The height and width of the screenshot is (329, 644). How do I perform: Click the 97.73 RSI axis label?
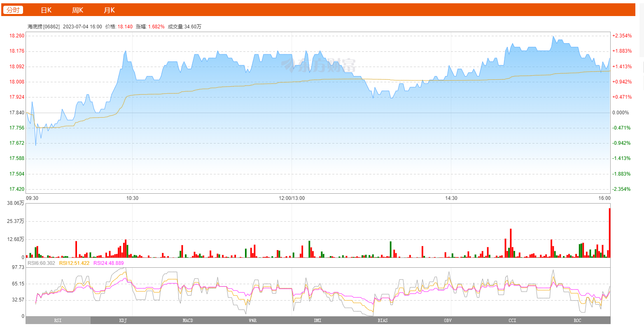tap(18, 267)
